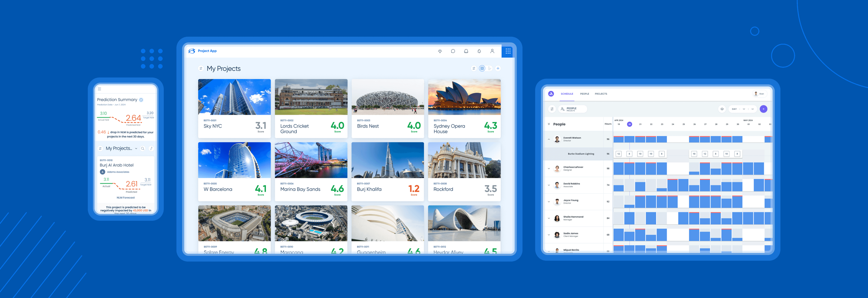Click the purple plus add button in schedule

(763, 109)
